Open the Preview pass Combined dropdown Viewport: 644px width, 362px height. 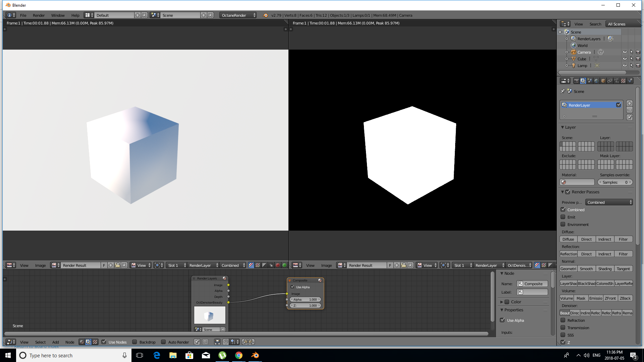coord(609,202)
